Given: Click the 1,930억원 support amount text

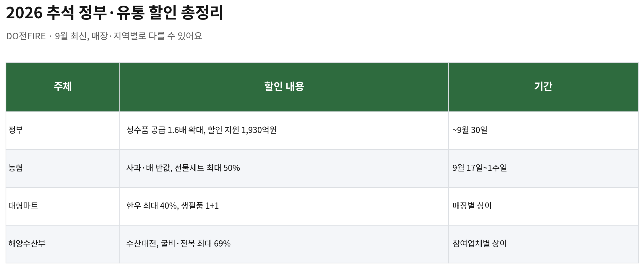Looking at the screenshot, I should click(x=259, y=130).
